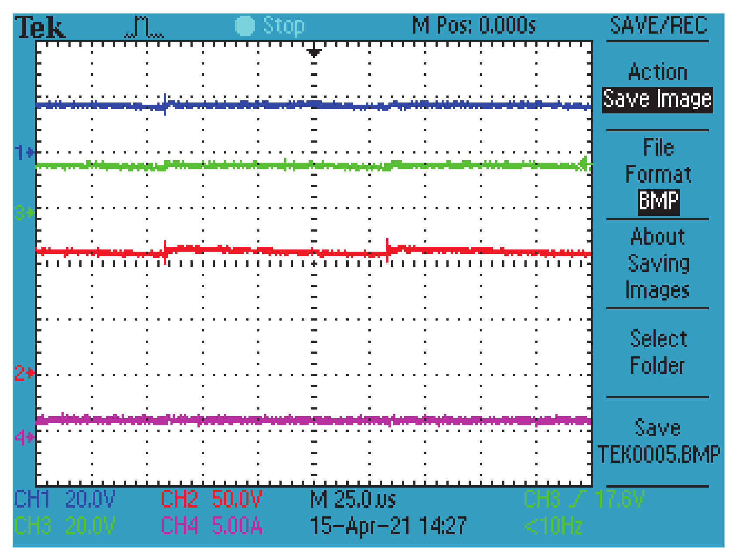Choose BMP file format
This screenshot has width=735, height=560.
tap(658, 201)
